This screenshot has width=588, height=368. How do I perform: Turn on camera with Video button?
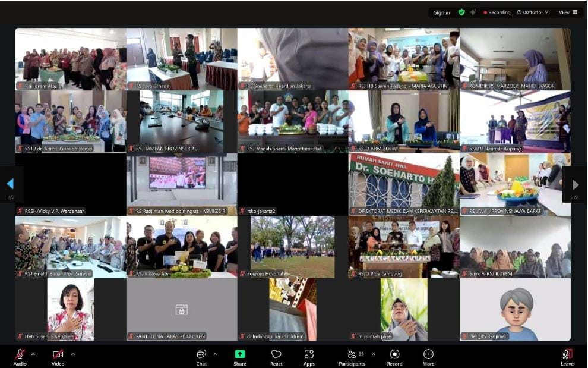point(58,354)
